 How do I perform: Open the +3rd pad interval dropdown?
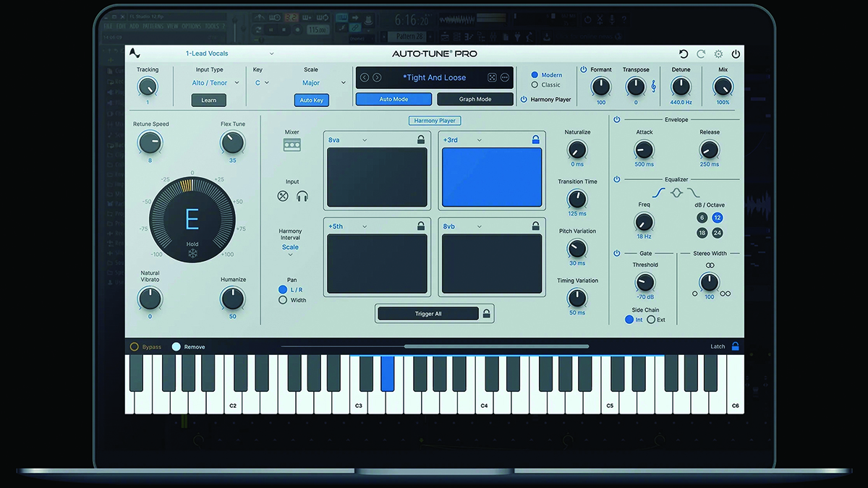click(463, 140)
